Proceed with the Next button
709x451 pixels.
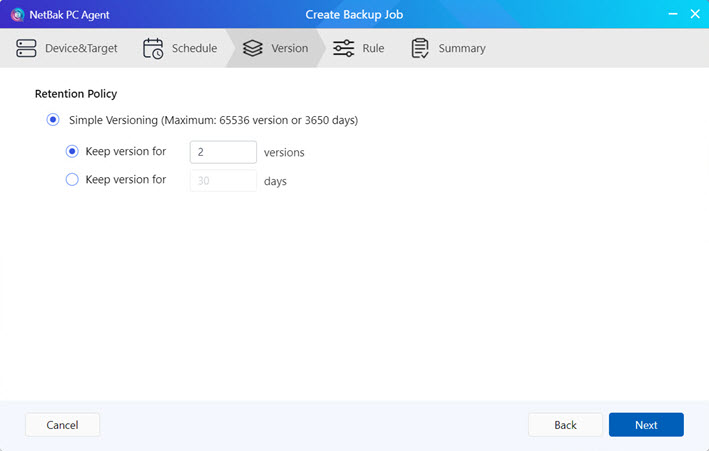[646, 425]
